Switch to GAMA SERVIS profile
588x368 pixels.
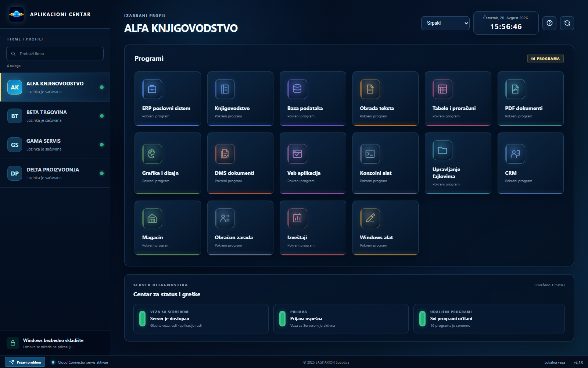[x=55, y=145]
